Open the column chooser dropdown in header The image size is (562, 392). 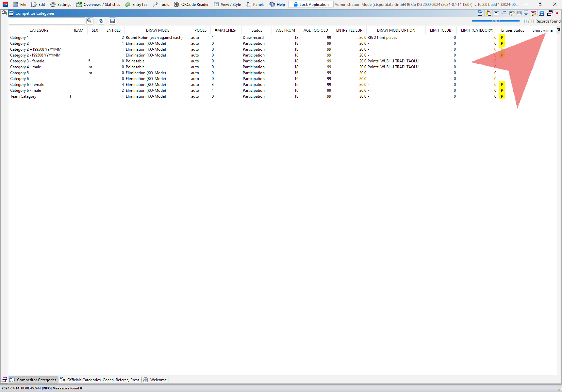[558, 30]
